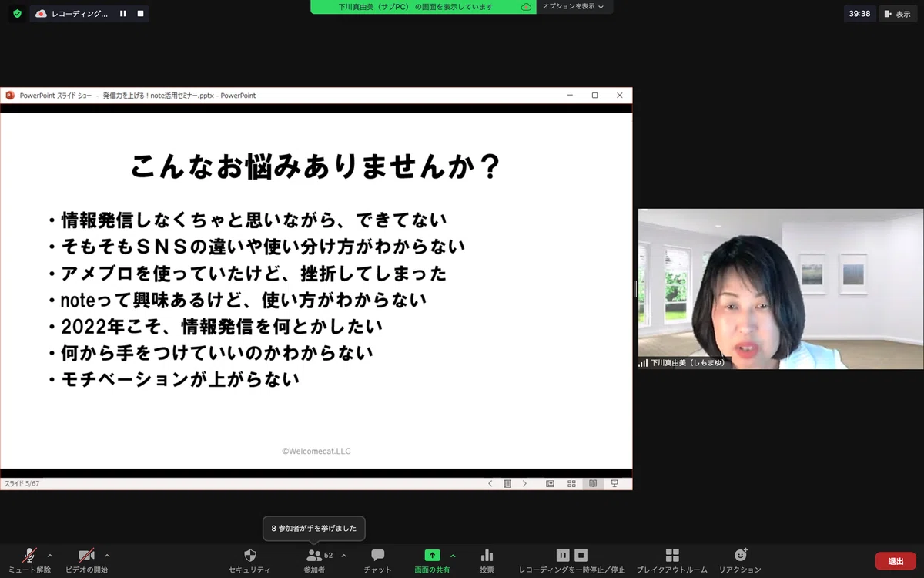Pause recording in top recording indicator
This screenshot has height=578, width=924.
tap(123, 13)
